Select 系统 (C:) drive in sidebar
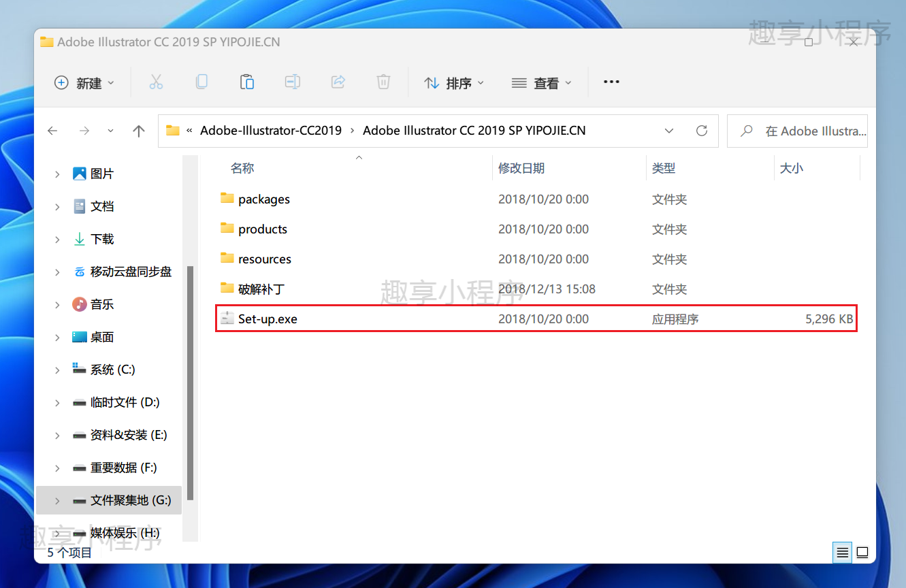The width and height of the screenshot is (906, 588). click(x=113, y=370)
